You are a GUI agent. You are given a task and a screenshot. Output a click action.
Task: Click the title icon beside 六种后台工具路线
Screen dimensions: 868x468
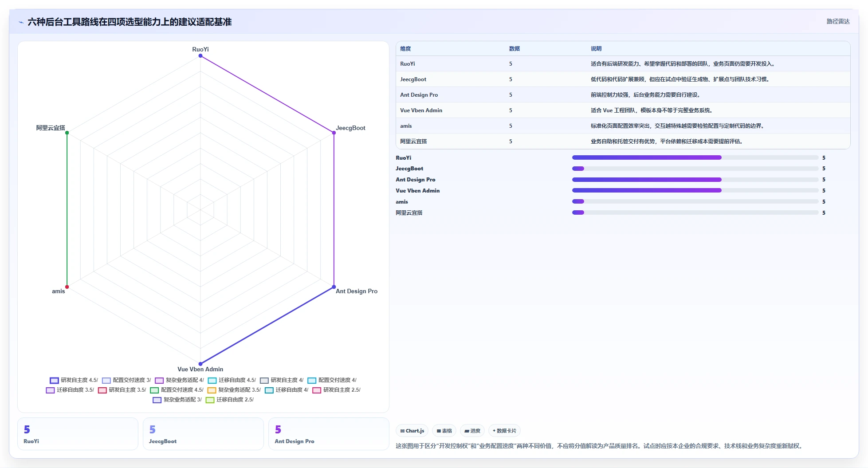(21, 22)
